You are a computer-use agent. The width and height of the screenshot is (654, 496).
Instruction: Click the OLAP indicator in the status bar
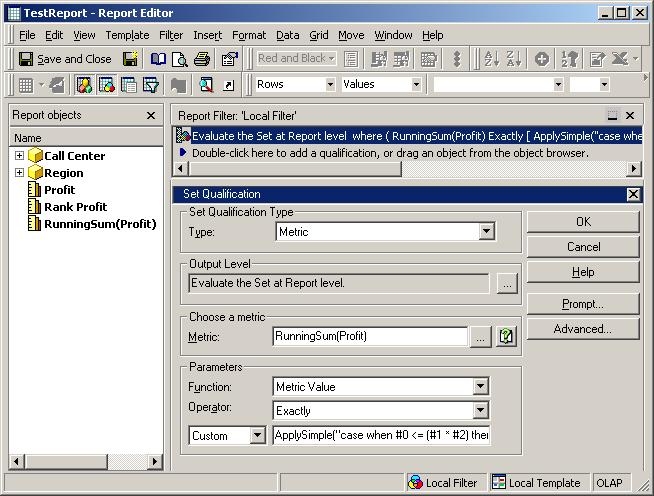click(x=609, y=483)
